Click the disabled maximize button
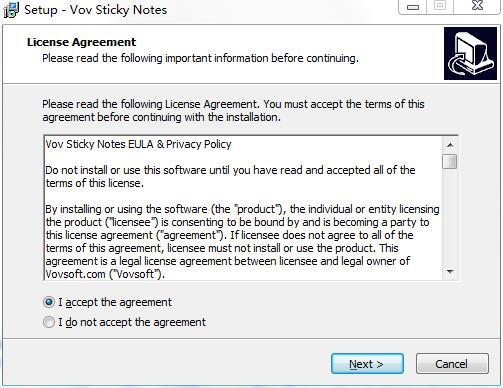The height and width of the screenshot is (388, 503). pos(440,6)
